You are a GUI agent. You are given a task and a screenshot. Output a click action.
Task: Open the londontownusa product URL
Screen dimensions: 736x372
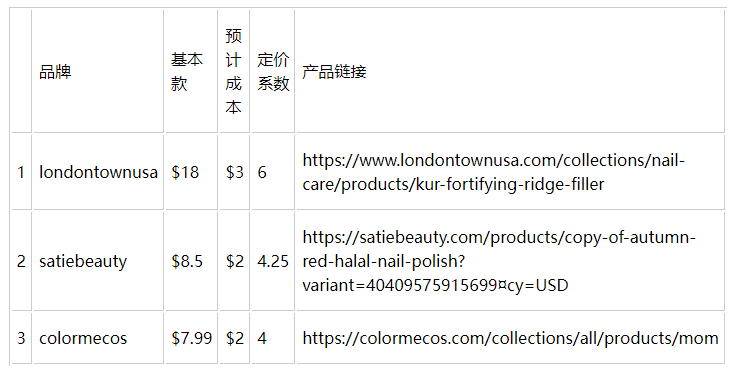pos(493,172)
